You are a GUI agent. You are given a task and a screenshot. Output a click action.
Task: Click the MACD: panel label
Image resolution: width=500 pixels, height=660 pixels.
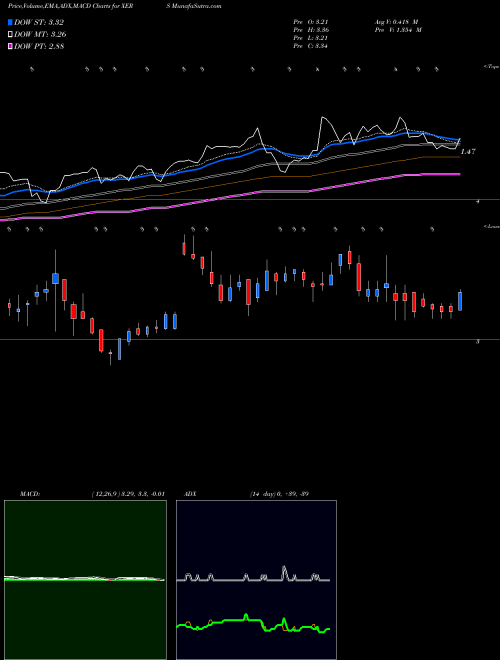click(x=30, y=494)
